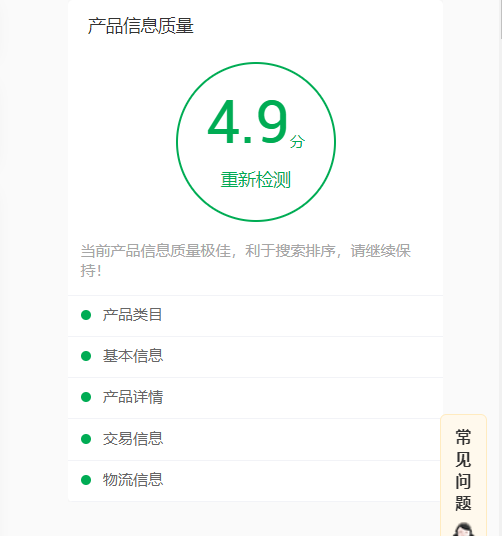Open the 基本信息 row
The height and width of the screenshot is (536, 502).
point(255,357)
